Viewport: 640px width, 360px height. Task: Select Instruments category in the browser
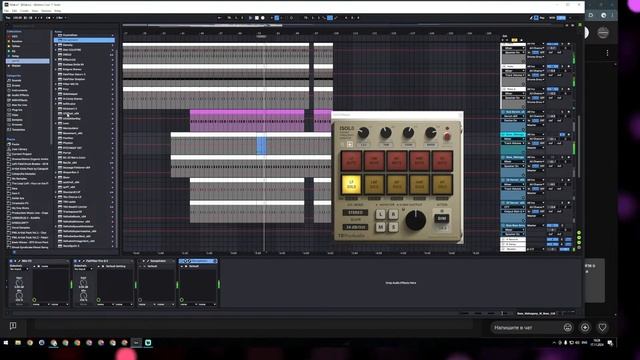coord(19,90)
